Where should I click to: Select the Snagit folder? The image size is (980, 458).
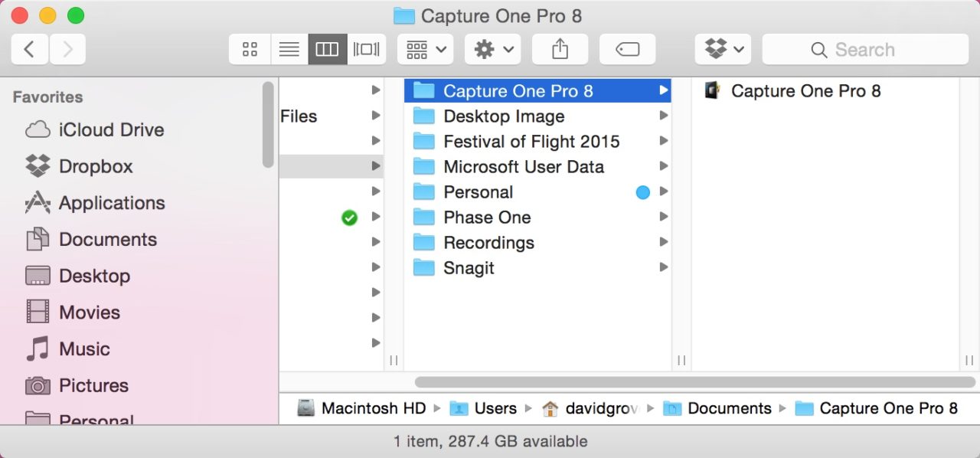pos(537,268)
